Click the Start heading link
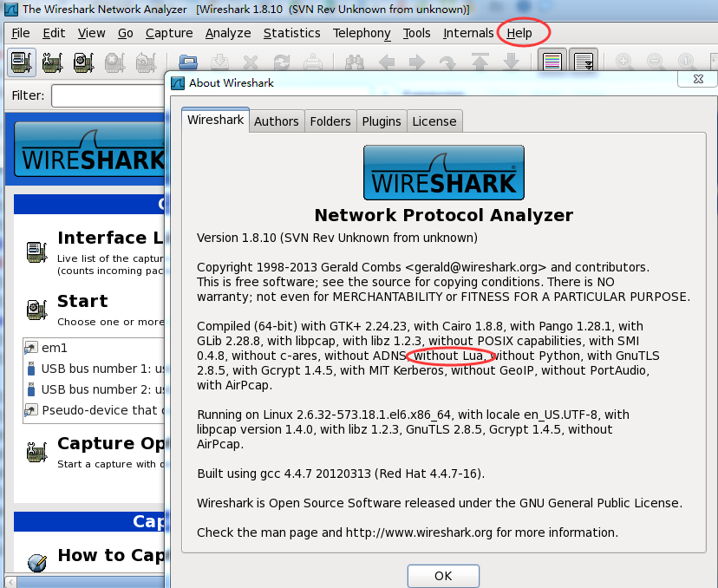Viewport: 718px width, 588px height. [x=82, y=301]
